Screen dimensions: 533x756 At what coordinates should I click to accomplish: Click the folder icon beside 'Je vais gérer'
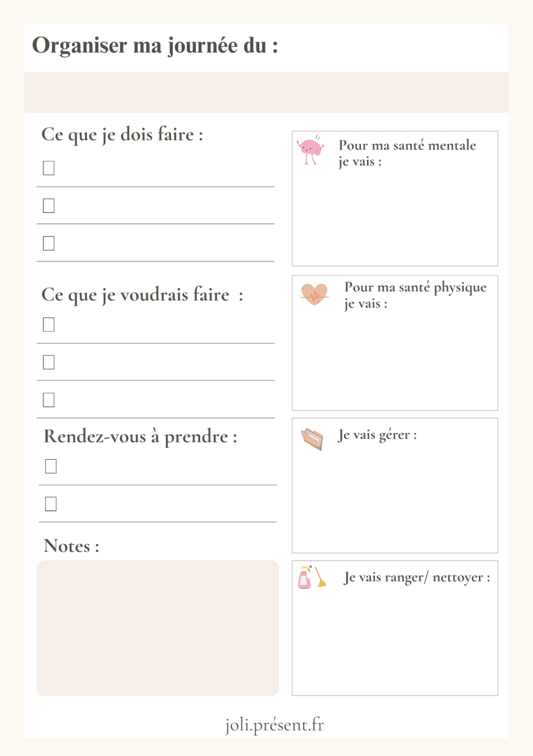click(x=312, y=438)
